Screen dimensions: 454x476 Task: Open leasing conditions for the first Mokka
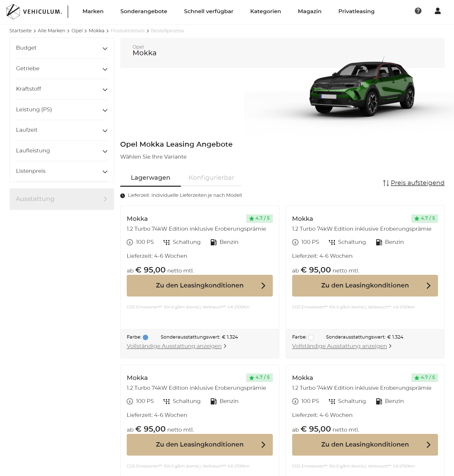[200, 286]
